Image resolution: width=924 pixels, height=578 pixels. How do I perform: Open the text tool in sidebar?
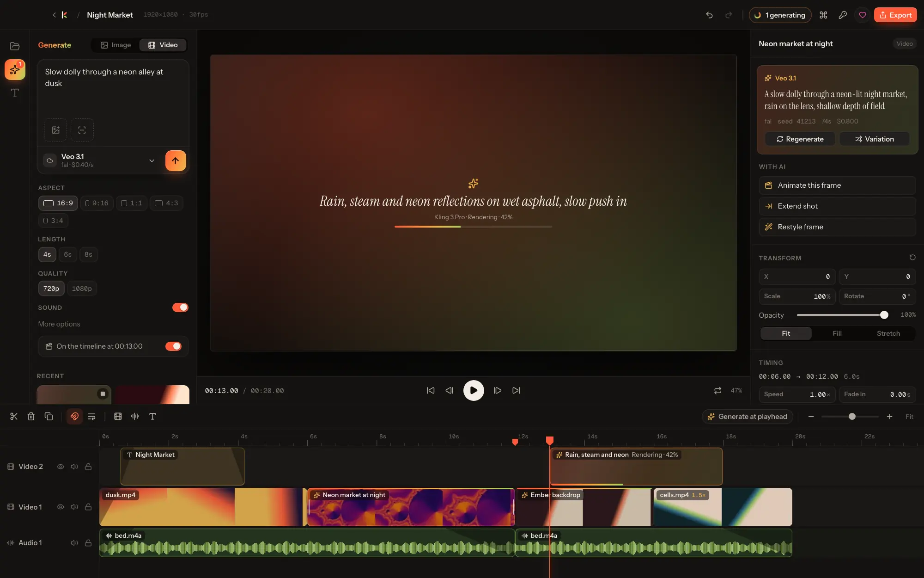click(15, 93)
